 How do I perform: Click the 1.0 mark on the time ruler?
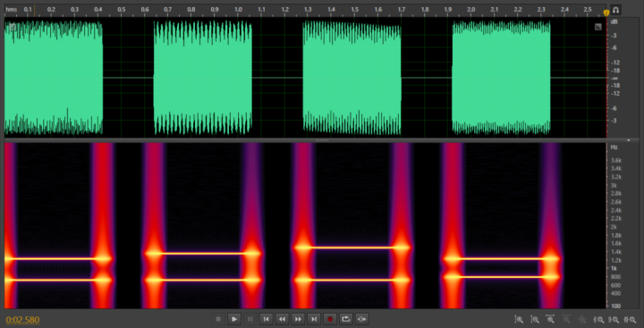pyautogui.click(x=238, y=9)
